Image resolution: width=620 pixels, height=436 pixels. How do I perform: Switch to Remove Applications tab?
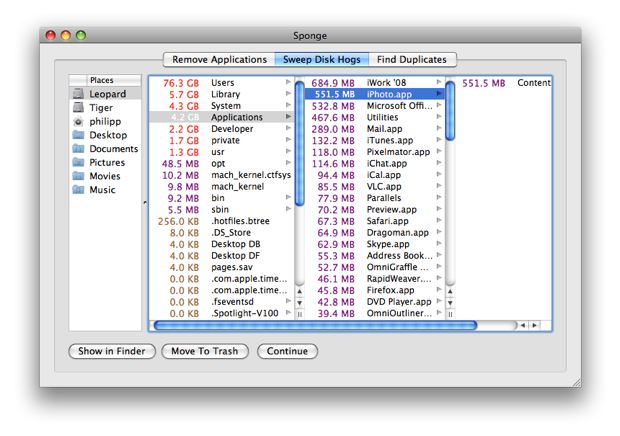[219, 60]
